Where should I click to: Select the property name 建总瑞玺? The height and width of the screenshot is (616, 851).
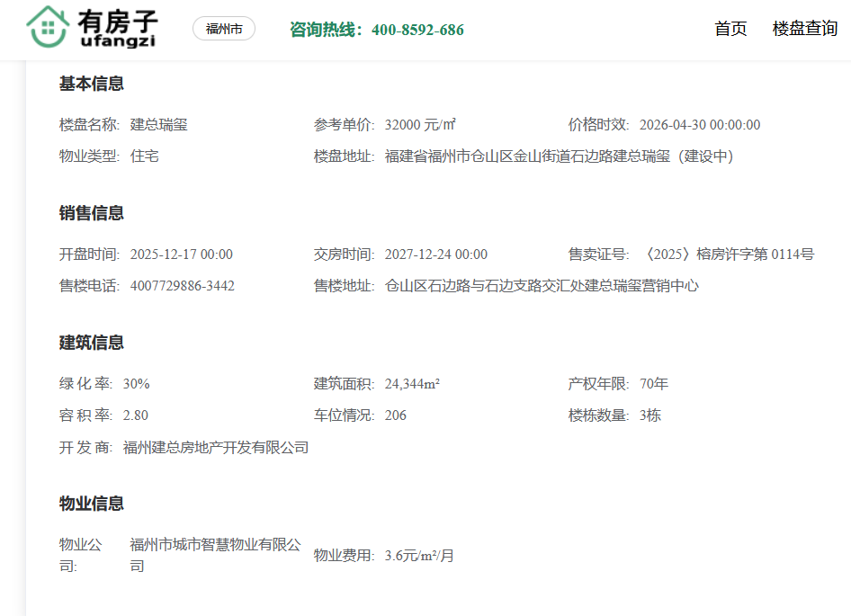159,125
